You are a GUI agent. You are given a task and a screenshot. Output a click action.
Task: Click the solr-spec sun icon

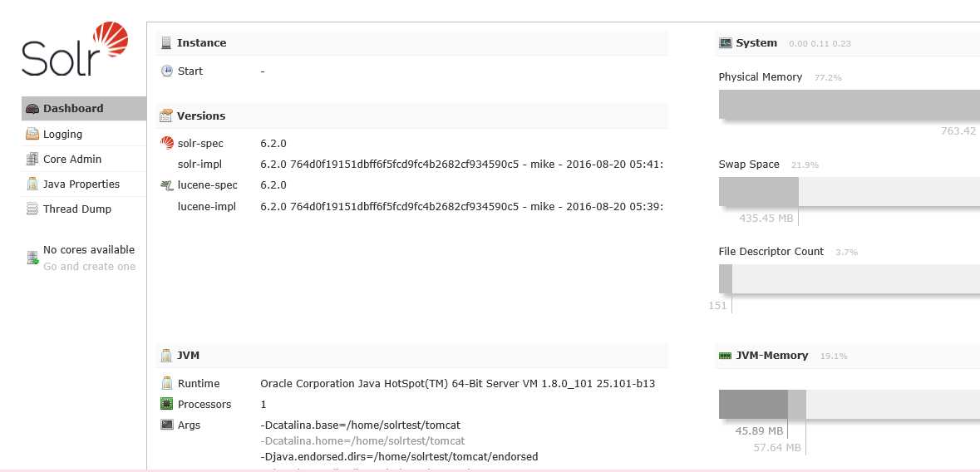pos(167,143)
